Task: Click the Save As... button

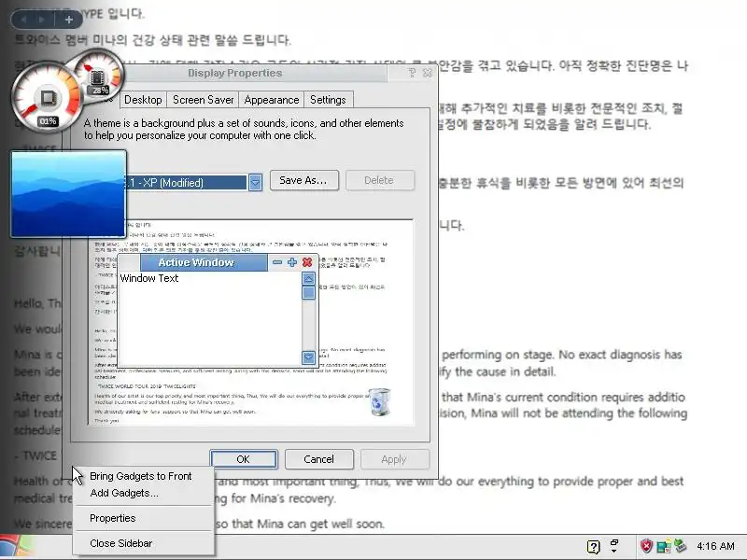Action: pyautogui.click(x=304, y=180)
